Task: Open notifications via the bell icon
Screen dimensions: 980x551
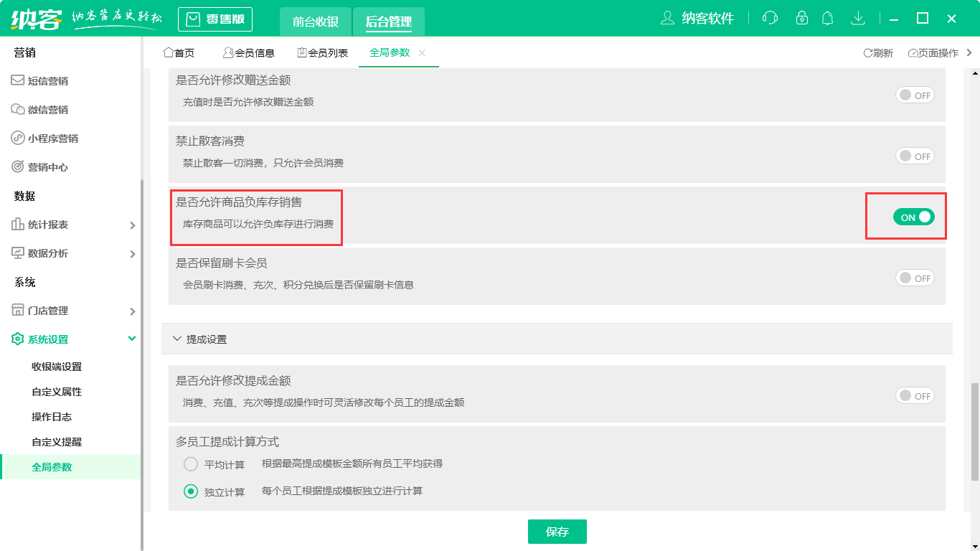Action: (827, 18)
